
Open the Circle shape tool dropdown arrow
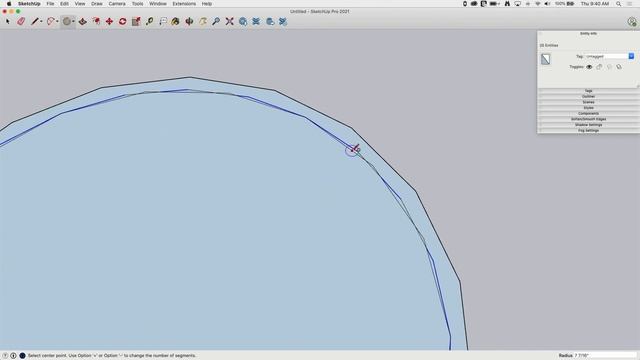coord(73,22)
